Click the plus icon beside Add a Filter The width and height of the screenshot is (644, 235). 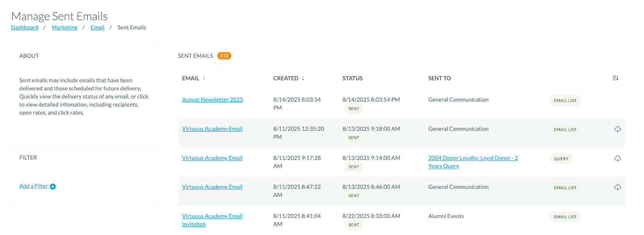[53, 186]
